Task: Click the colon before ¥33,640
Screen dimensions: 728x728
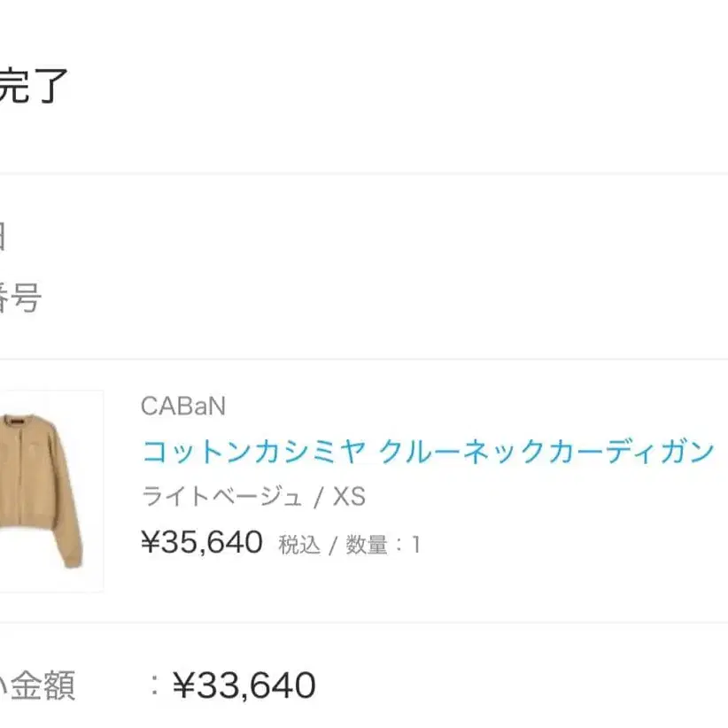Action: [x=154, y=685]
